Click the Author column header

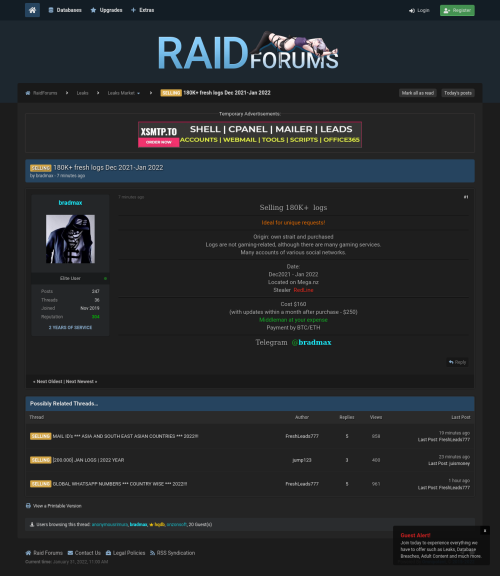(302, 417)
